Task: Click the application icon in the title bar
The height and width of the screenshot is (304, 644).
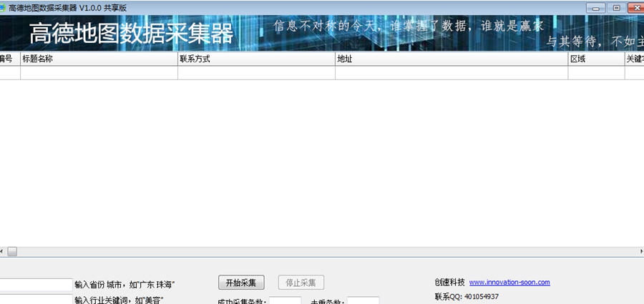Action: (2, 8)
